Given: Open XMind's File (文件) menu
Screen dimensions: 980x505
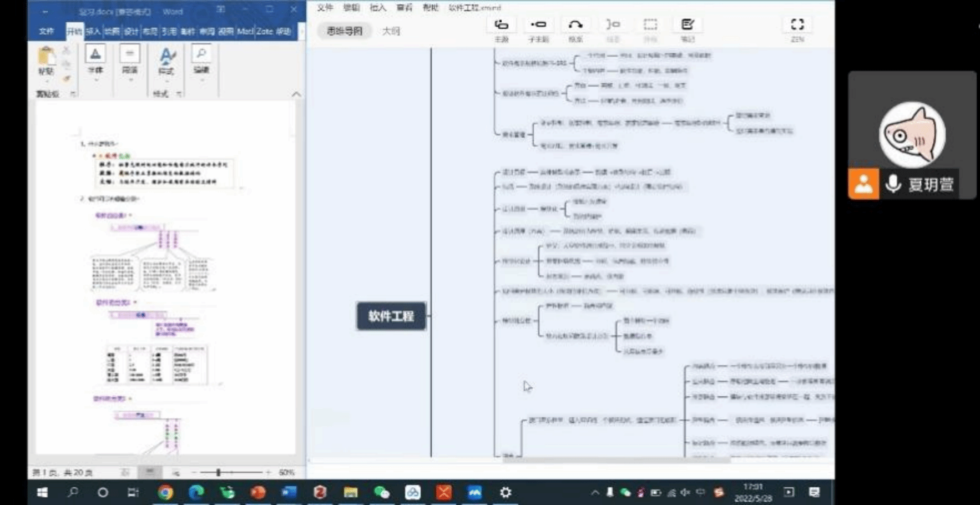Looking at the screenshot, I should [325, 8].
